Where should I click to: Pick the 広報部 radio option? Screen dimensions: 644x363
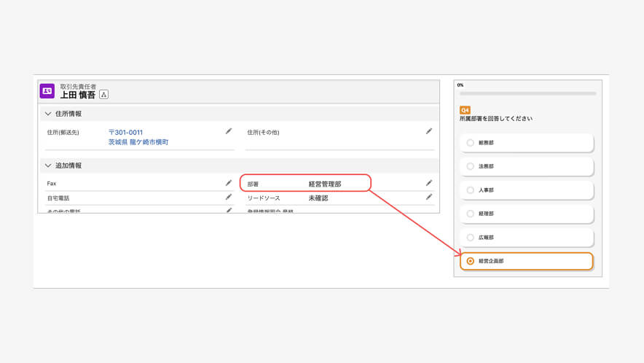click(x=471, y=238)
